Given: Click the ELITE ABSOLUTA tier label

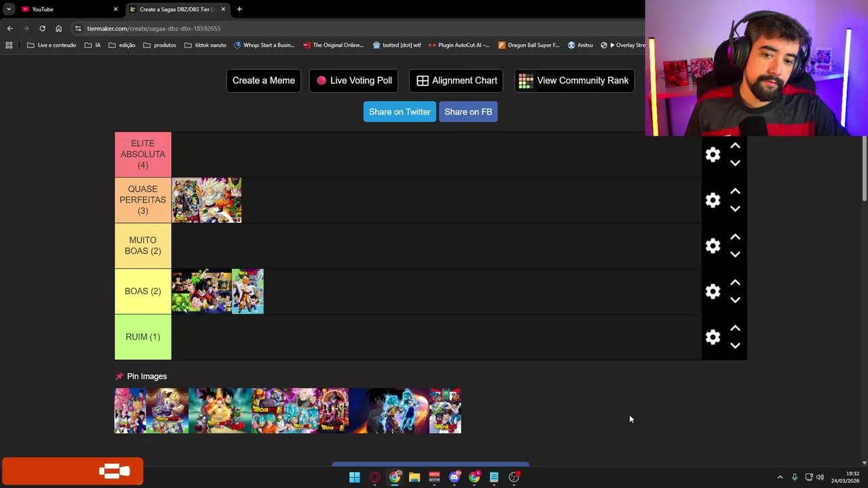Looking at the screenshot, I should click(143, 155).
